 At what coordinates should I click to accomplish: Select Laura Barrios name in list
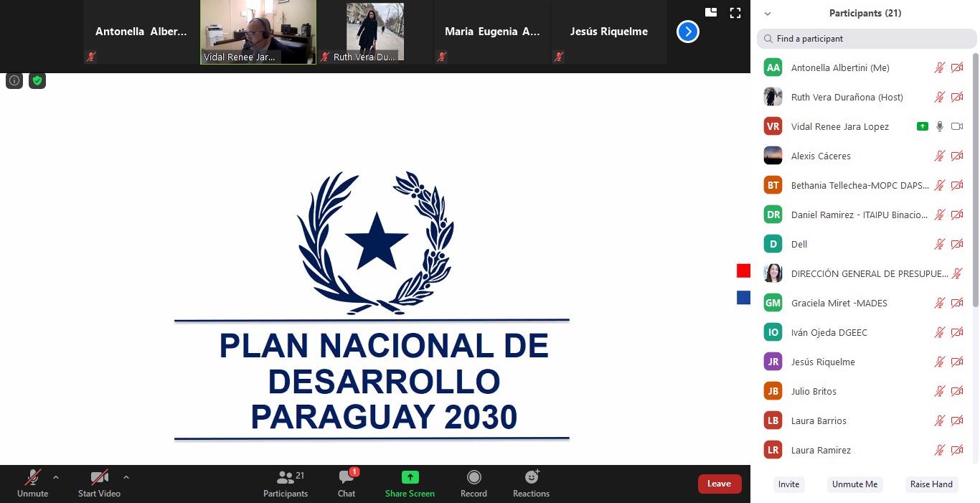point(819,420)
